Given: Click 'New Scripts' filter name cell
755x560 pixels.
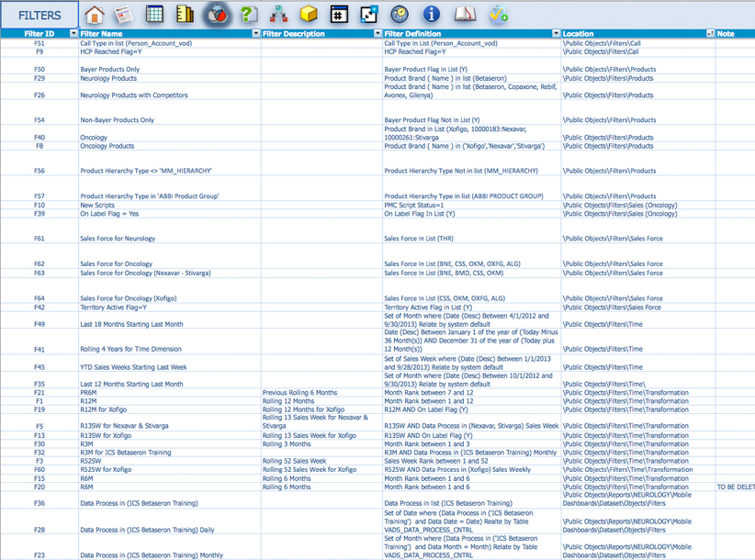Looking at the screenshot, I should pyautogui.click(x=97, y=206).
